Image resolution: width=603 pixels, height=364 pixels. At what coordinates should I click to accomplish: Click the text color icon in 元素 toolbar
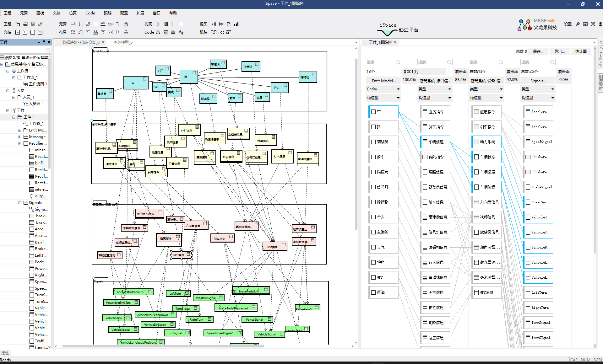click(103, 24)
